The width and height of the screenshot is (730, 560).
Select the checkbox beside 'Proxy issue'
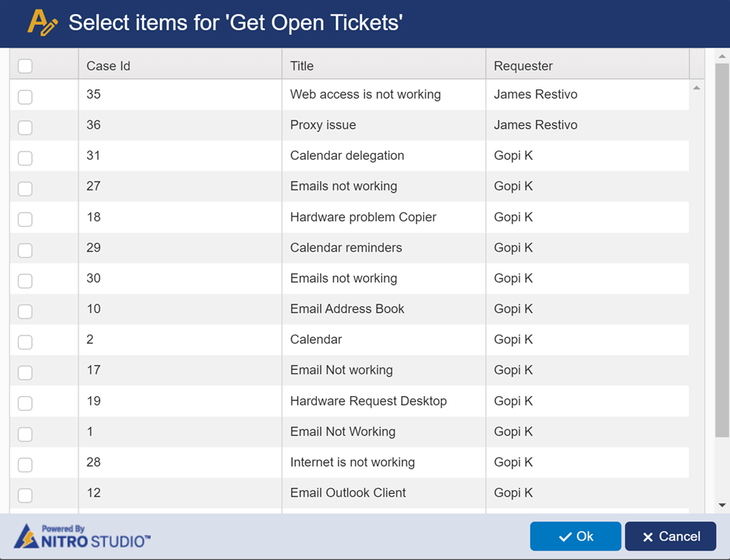tap(24, 127)
